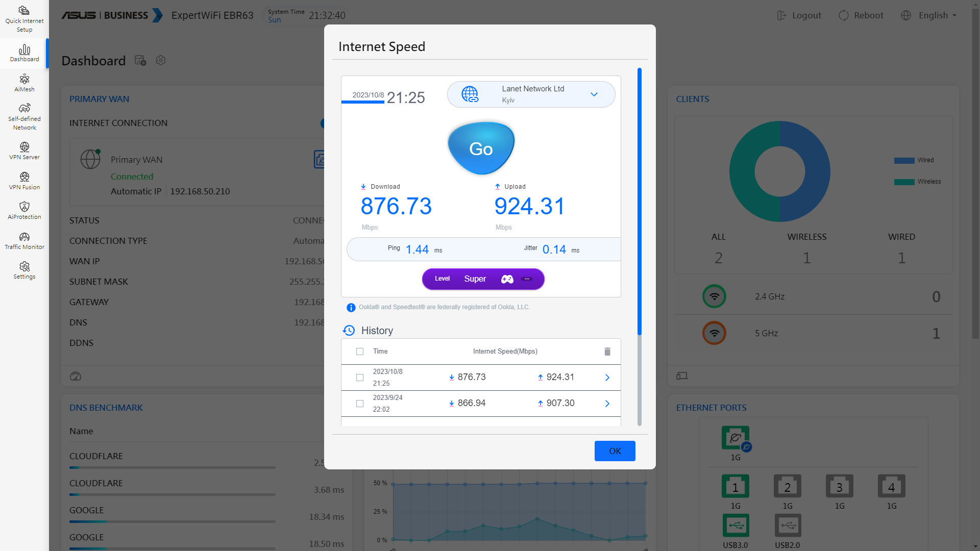Click the dialog's blue vertical scrollbar
This screenshot has width=980, height=551.
pyautogui.click(x=639, y=202)
